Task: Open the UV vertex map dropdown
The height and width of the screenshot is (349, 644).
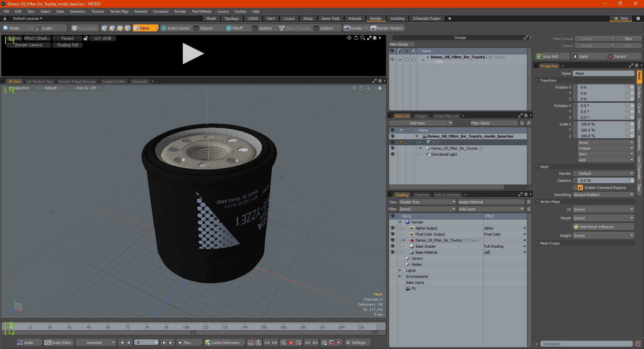Action: 603,209
